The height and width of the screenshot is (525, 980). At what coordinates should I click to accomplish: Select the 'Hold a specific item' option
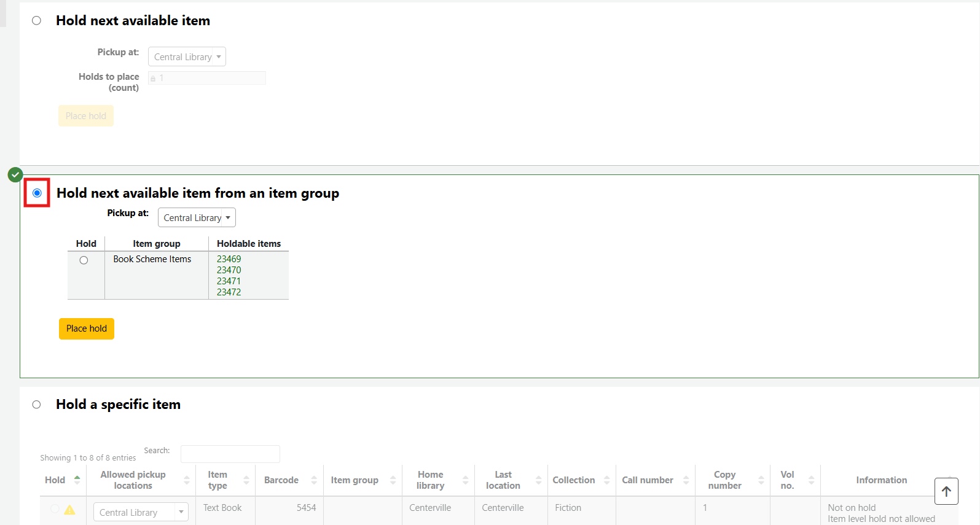37,405
